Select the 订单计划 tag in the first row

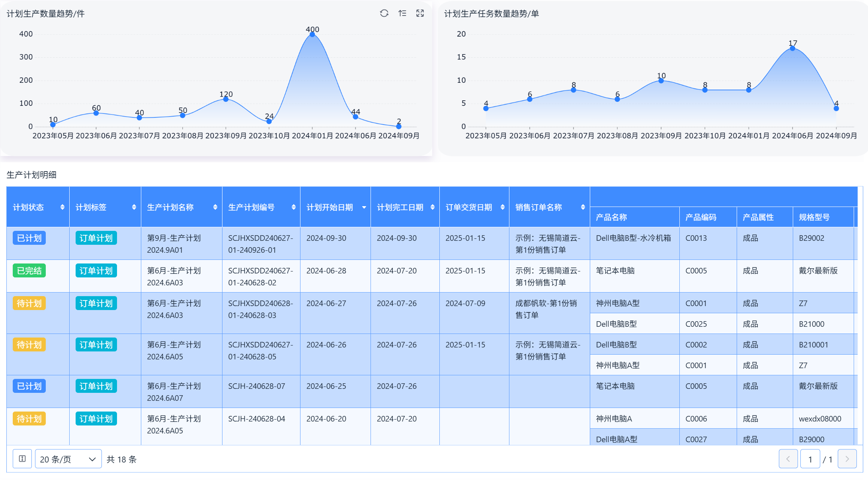pos(96,238)
